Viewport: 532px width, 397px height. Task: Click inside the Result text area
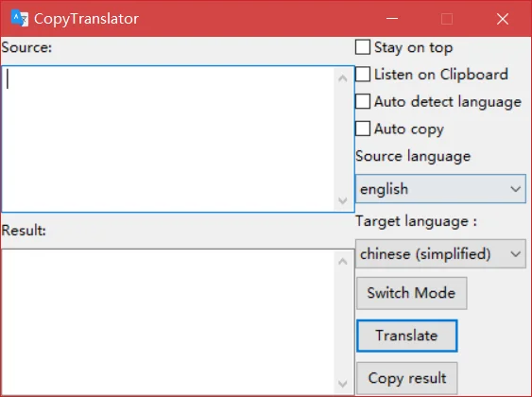pos(168,322)
